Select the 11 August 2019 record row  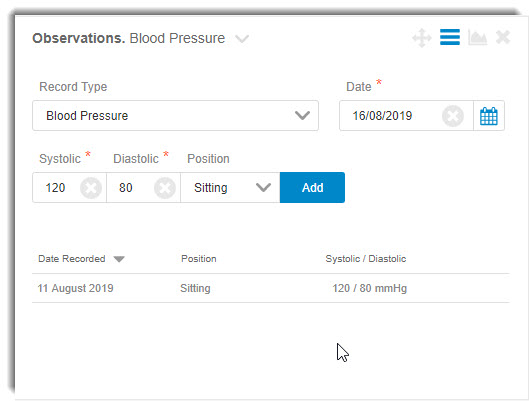tap(271, 288)
